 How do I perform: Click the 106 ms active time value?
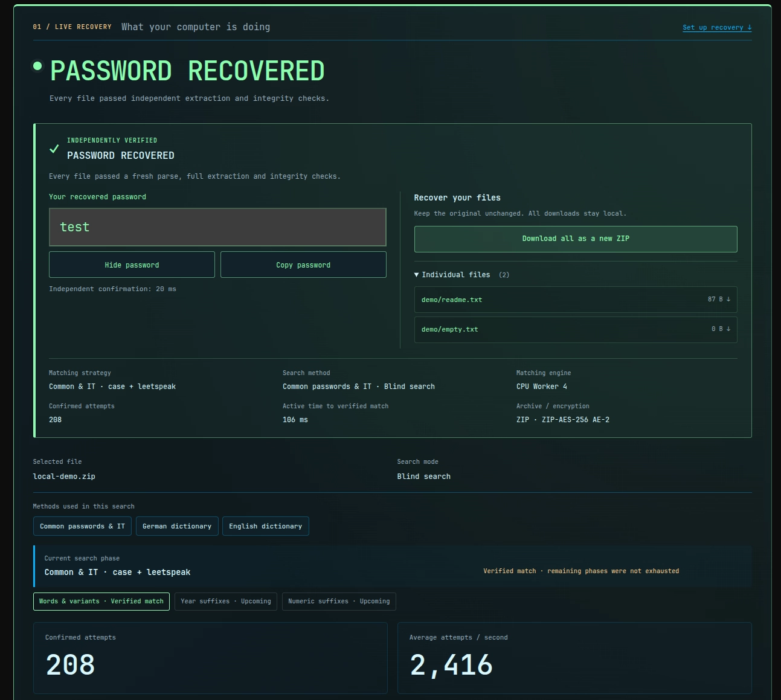[x=295, y=420]
